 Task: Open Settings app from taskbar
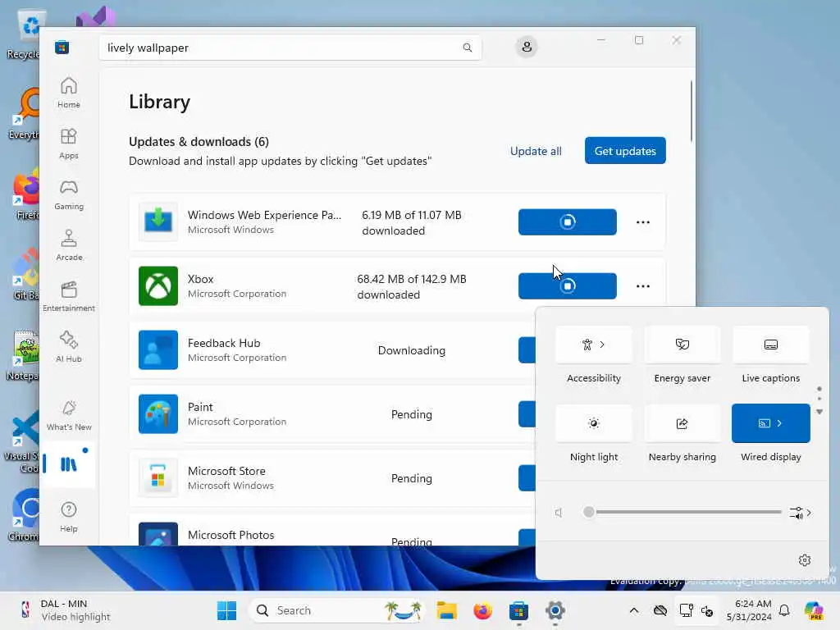coord(555,610)
